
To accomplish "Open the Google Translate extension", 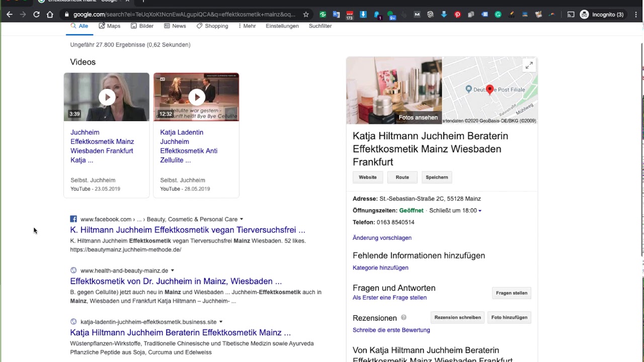I will (336, 15).
